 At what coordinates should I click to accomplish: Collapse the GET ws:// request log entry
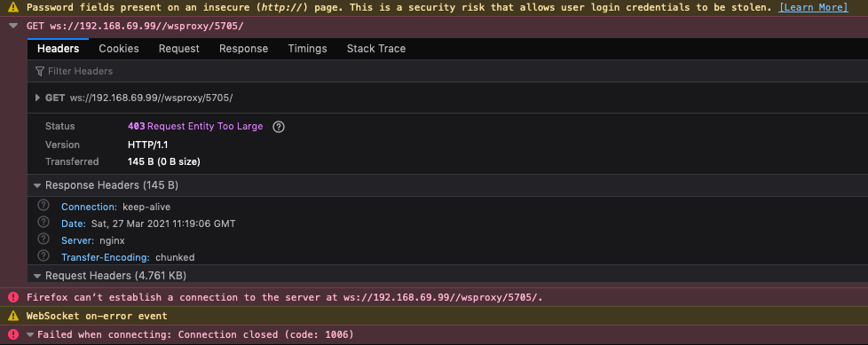[x=13, y=26]
